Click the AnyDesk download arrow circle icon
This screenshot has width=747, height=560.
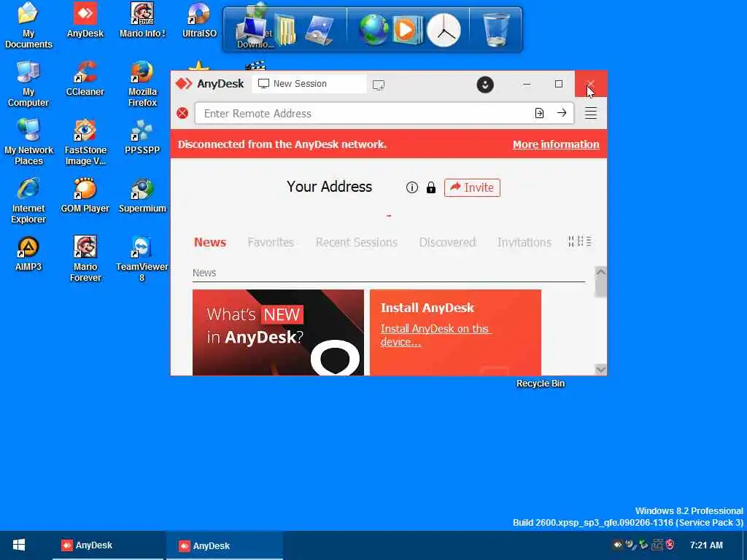pos(485,85)
